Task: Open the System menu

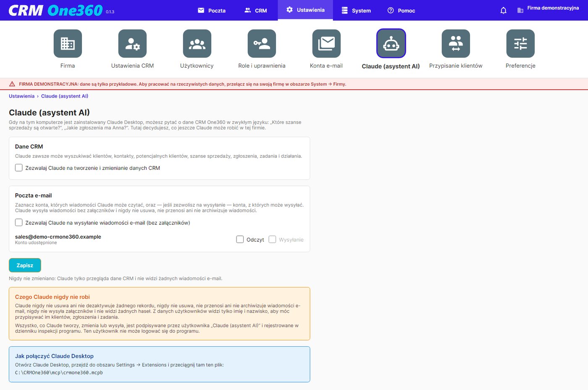Action: [x=356, y=11]
